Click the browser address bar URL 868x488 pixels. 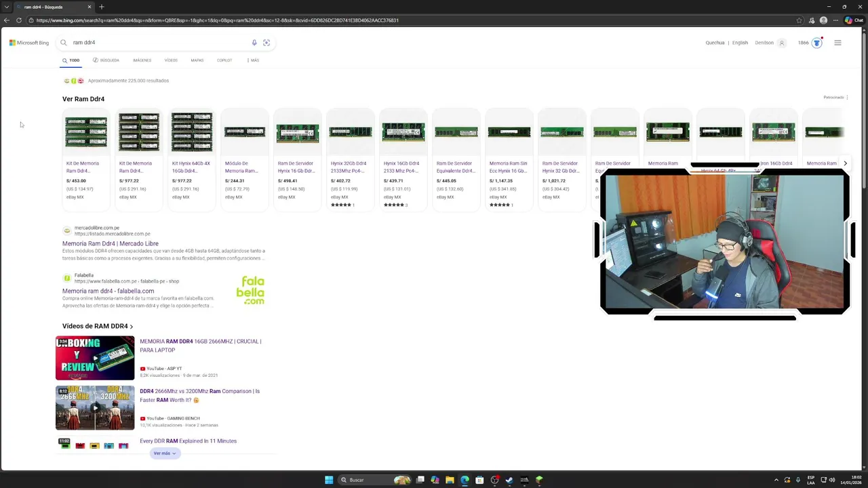coord(217,20)
